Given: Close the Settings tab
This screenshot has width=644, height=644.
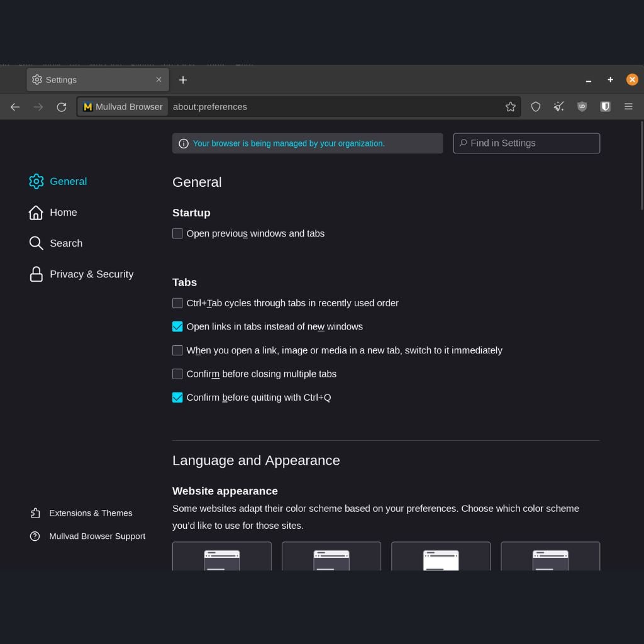Looking at the screenshot, I should [x=159, y=80].
